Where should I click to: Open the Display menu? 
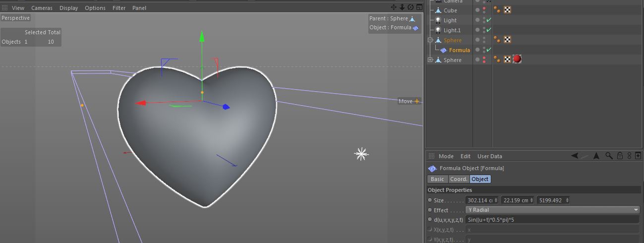tap(69, 8)
